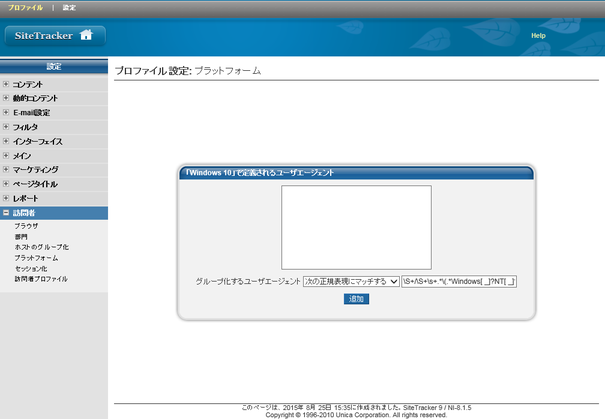Click the マーケティング menu label

[35, 170]
